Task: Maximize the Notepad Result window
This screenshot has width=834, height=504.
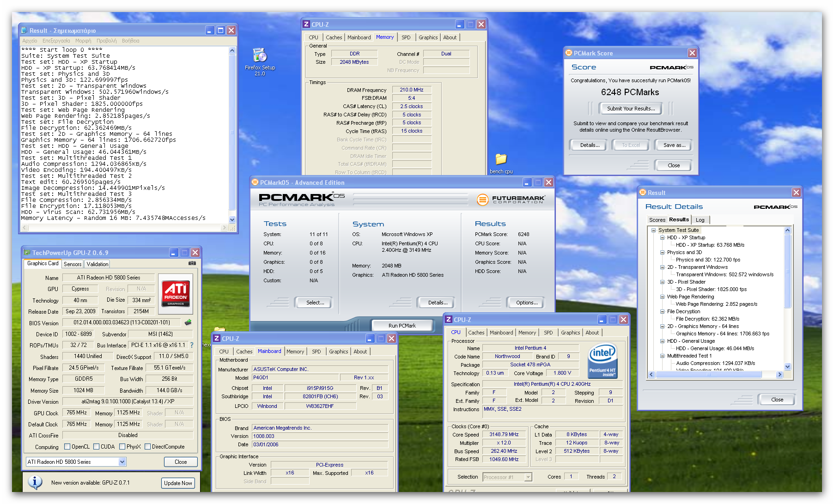Action: 221,30
